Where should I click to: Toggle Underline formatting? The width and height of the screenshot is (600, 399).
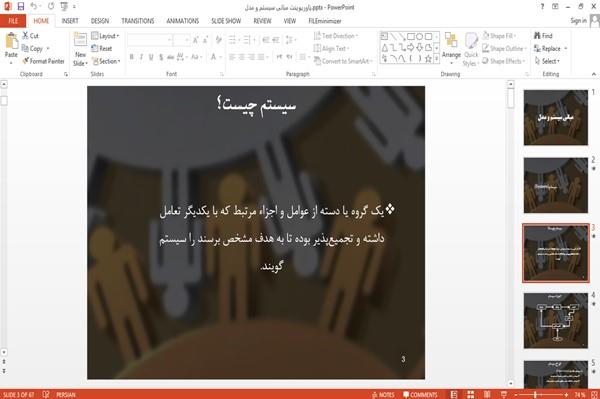pos(151,57)
